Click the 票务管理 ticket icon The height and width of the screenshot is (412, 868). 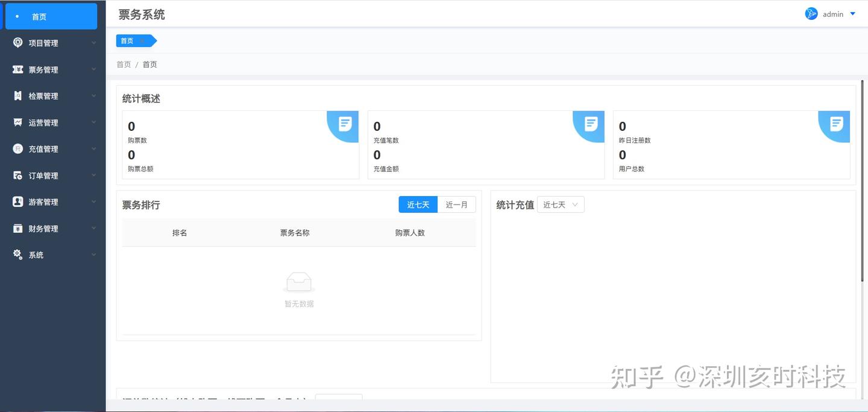(18, 69)
